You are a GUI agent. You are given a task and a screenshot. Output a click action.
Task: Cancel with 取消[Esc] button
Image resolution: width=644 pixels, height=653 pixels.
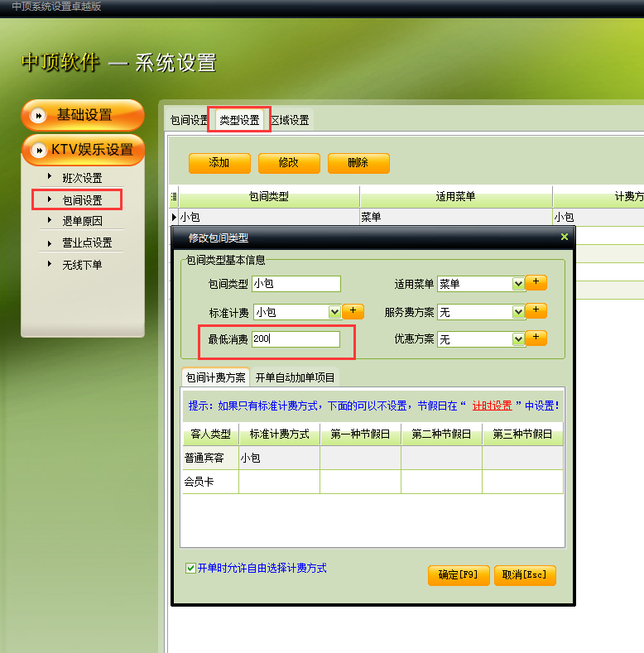[525, 575]
